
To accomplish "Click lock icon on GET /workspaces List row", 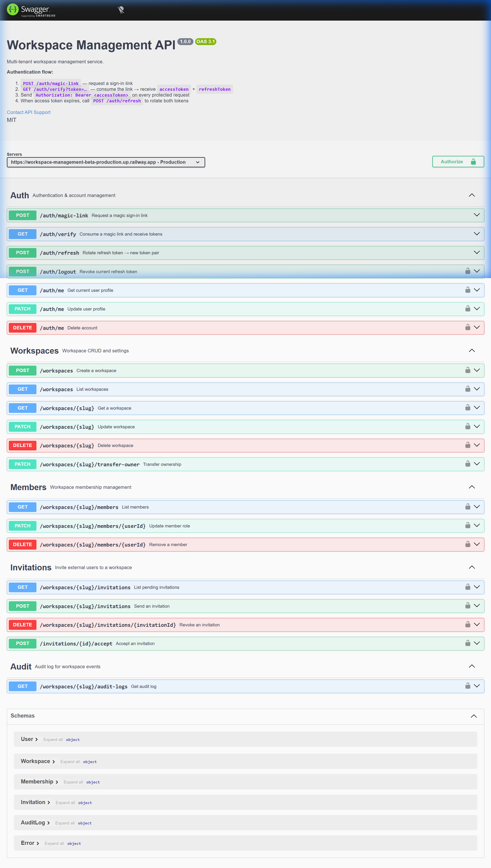I will 468,389.
